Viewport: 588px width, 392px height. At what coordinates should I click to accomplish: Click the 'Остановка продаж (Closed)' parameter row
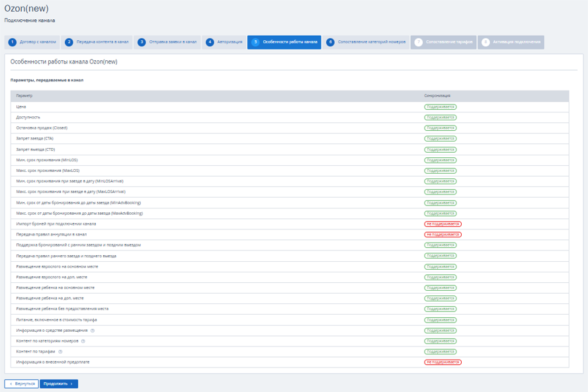pos(42,128)
